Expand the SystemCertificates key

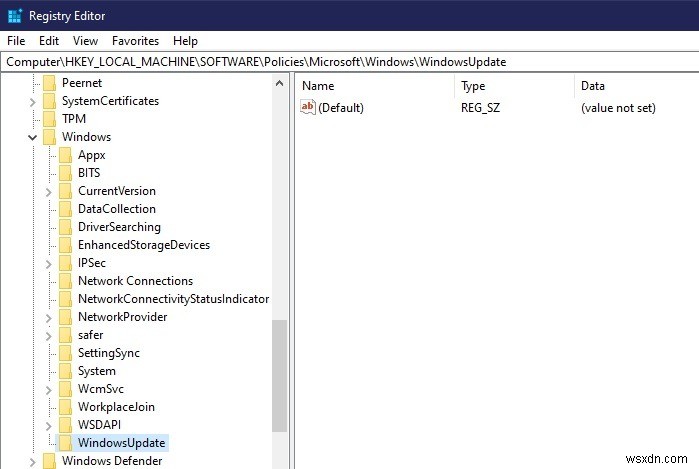click(33, 102)
